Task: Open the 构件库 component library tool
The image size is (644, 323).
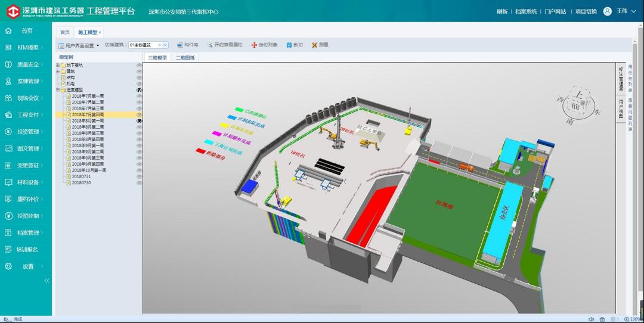Action: 188,45
